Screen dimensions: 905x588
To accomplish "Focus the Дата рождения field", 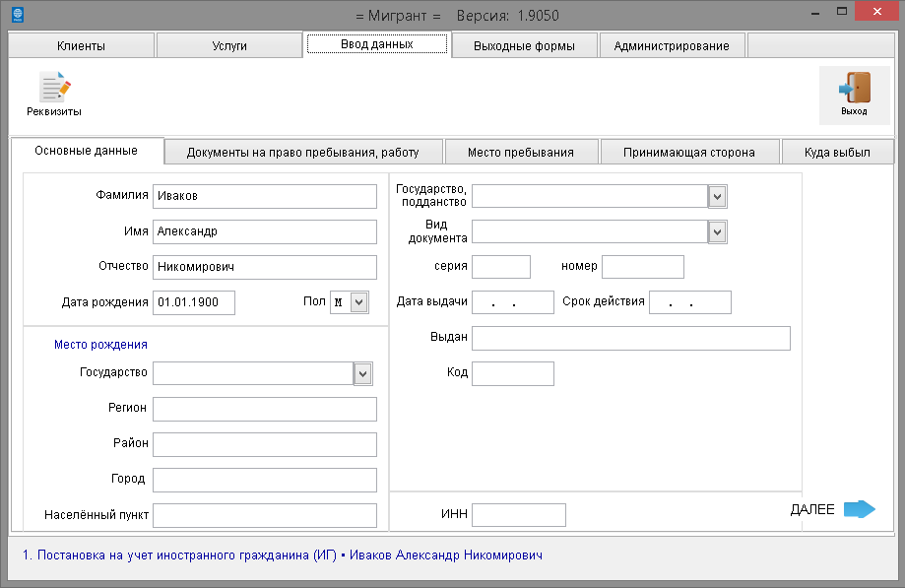I will [193, 302].
